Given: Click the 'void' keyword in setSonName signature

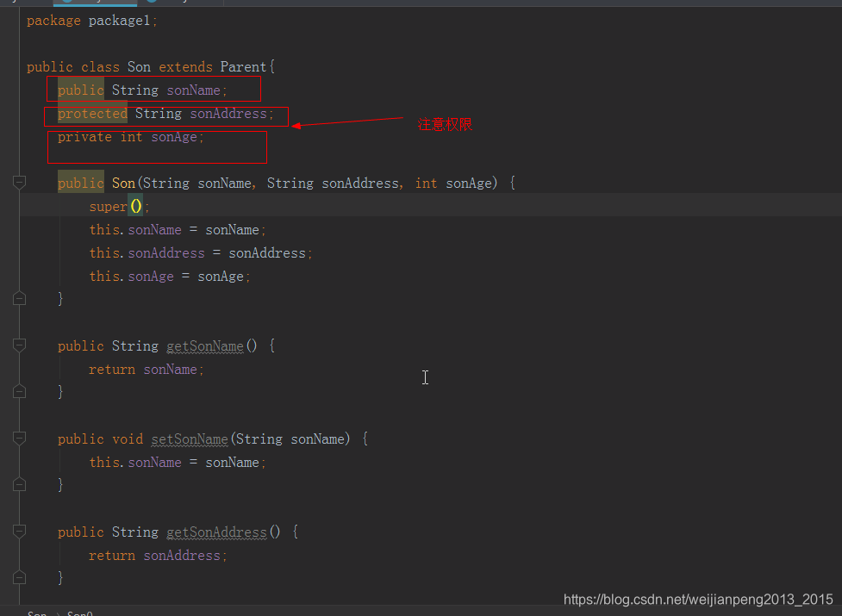Looking at the screenshot, I should coord(128,439).
